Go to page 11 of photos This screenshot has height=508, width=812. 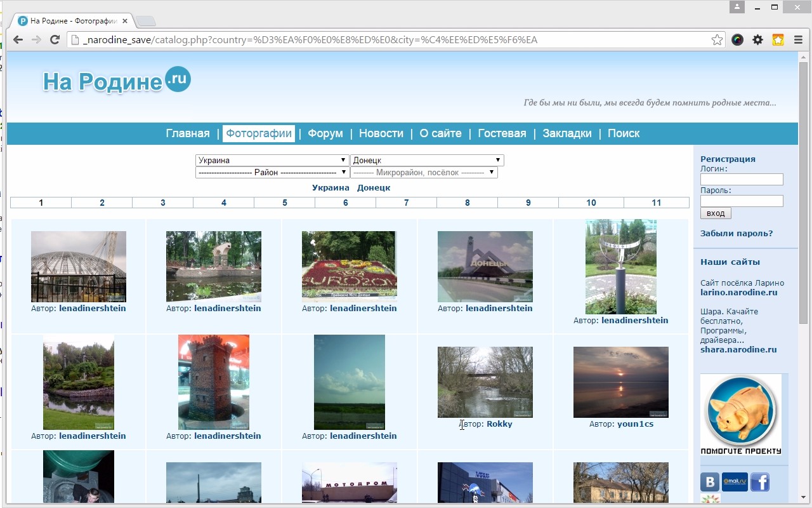click(657, 203)
